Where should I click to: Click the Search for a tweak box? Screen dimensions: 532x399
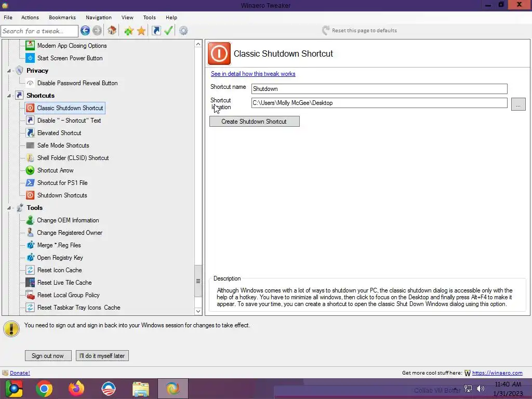(x=39, y=31)
